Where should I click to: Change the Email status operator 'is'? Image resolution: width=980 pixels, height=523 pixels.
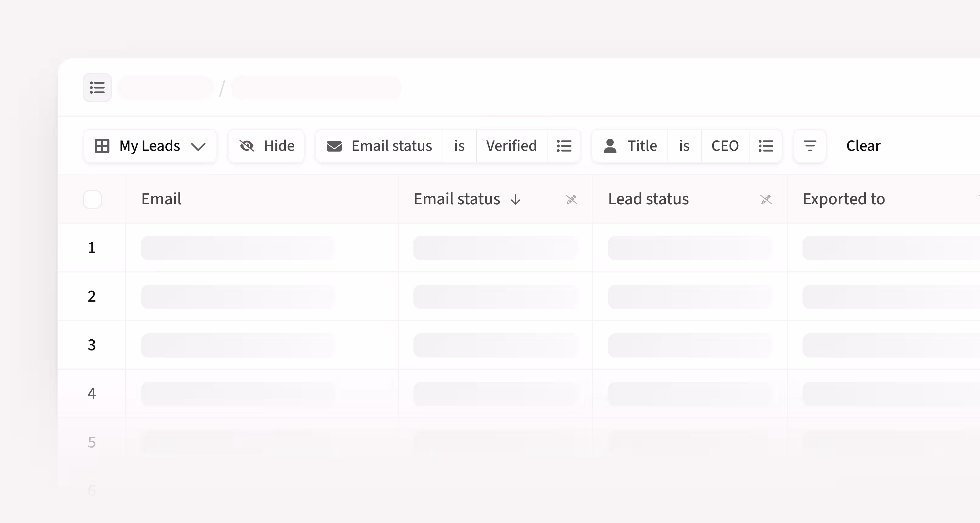(x=460, y=146)
